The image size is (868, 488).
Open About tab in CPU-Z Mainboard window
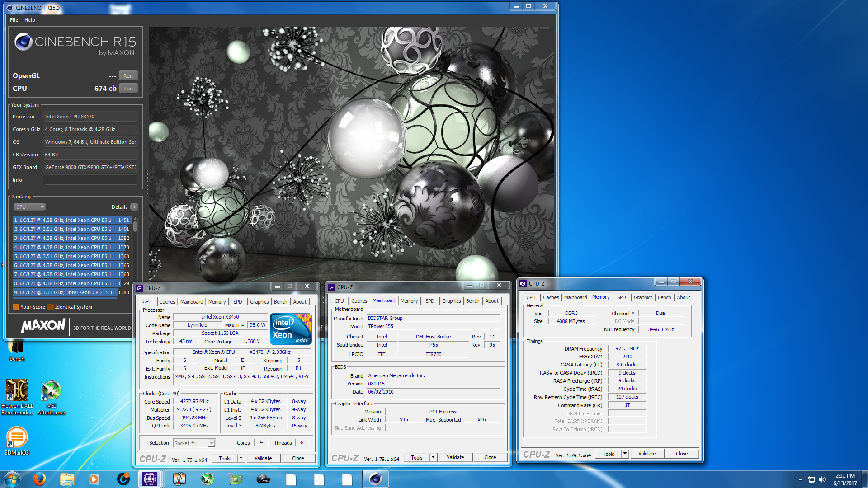(492, 301)
